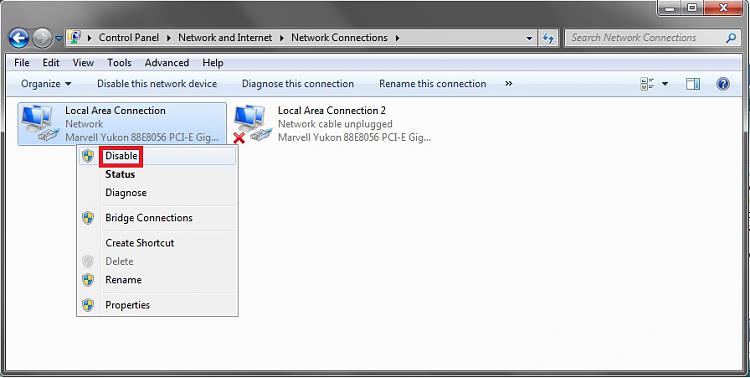Click the Local Area Connection 2 name
This screenshot has width=750, height=378.
pyautogui.click(x=331, y=111)
